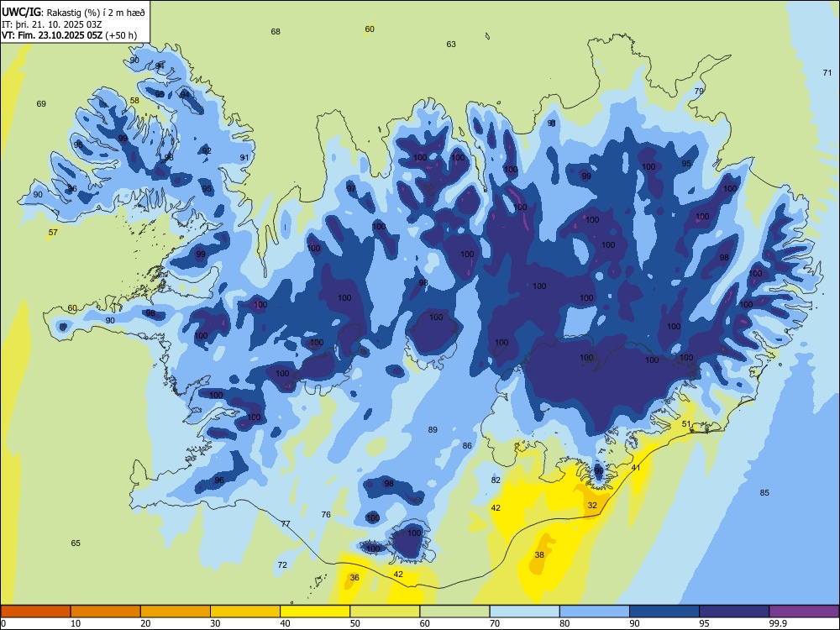
Task: Click the title text "Rakastig (%) í 2 m hæð"
Action: (96, 11)
